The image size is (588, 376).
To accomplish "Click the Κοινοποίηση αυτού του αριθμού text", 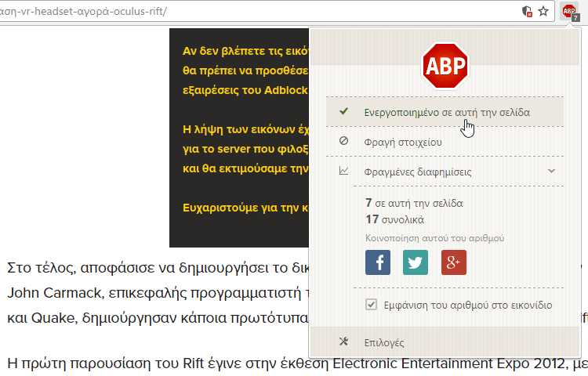I will [434, 237].
